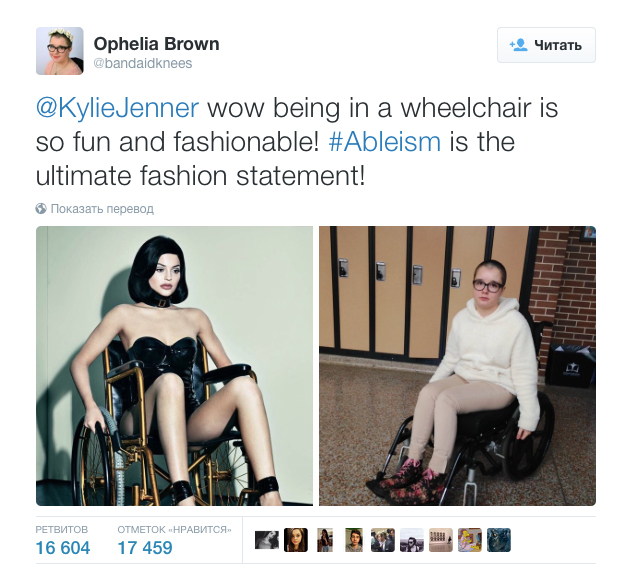Screen dimensions: 633x570
Task: Open second liker avatar with dark-haired woman
Action: (x=296, y=540)
